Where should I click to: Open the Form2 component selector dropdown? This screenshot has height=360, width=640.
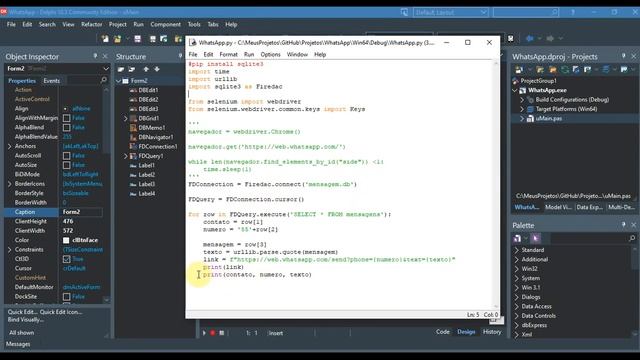point(106,69)
